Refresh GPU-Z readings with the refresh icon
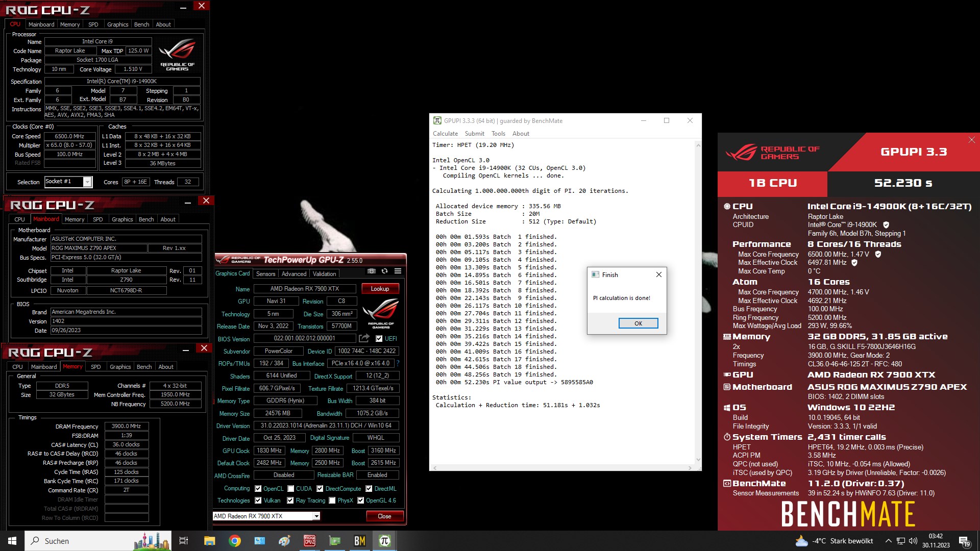Viewport: 980px width, 551px height. (385, 271)
